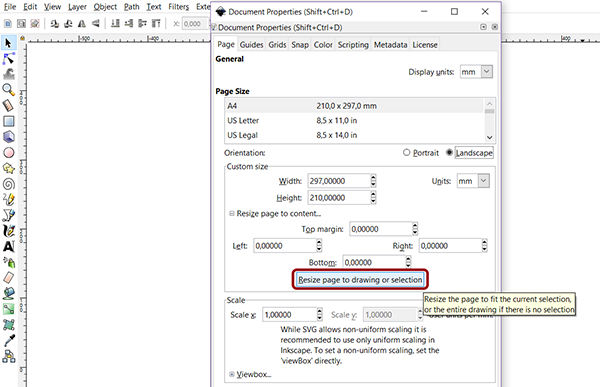Switch to the Color tab
The width and height of the screenshot is (600, 387).
coord(323,45)
